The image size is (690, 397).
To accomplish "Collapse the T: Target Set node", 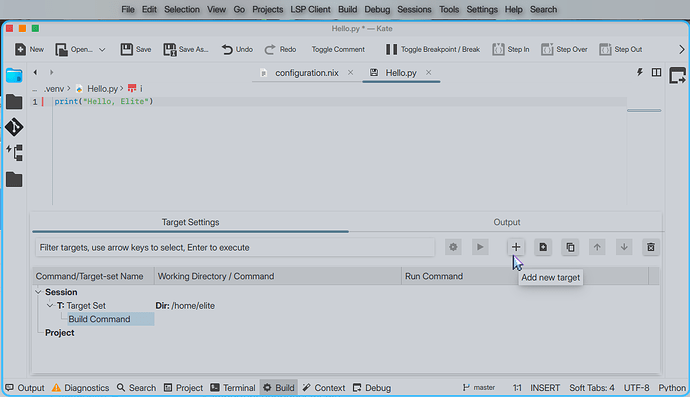I will click(50, 305).
